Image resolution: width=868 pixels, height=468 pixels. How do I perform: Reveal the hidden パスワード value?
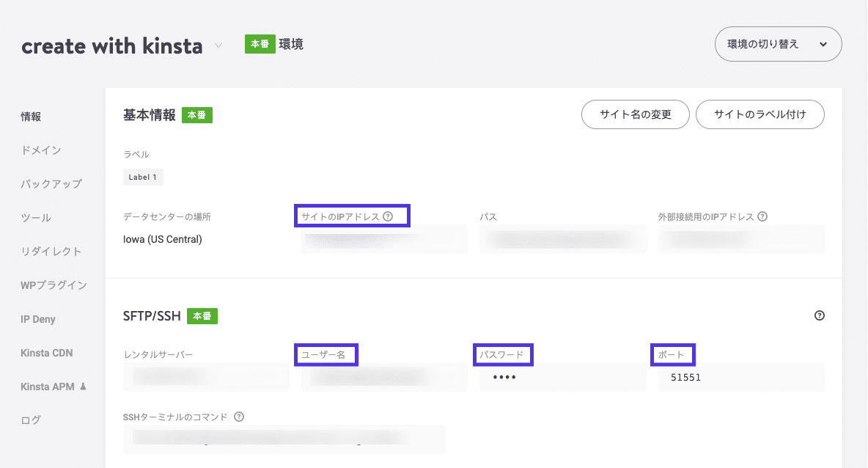coord(562,377)
